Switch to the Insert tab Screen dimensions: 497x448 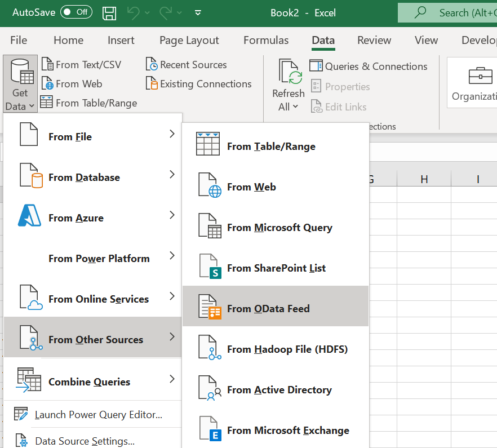(121, 40)
